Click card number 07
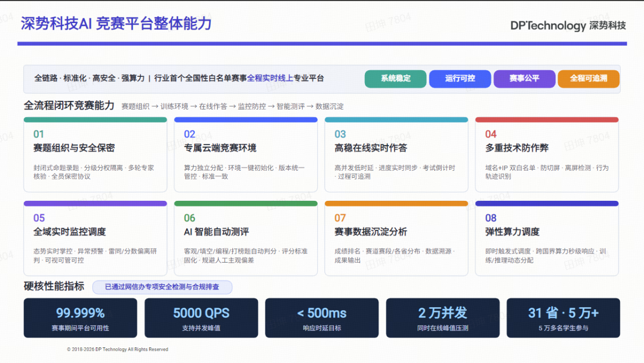The height and width of the screenshot is (363, 644). (x=340, y=218)
